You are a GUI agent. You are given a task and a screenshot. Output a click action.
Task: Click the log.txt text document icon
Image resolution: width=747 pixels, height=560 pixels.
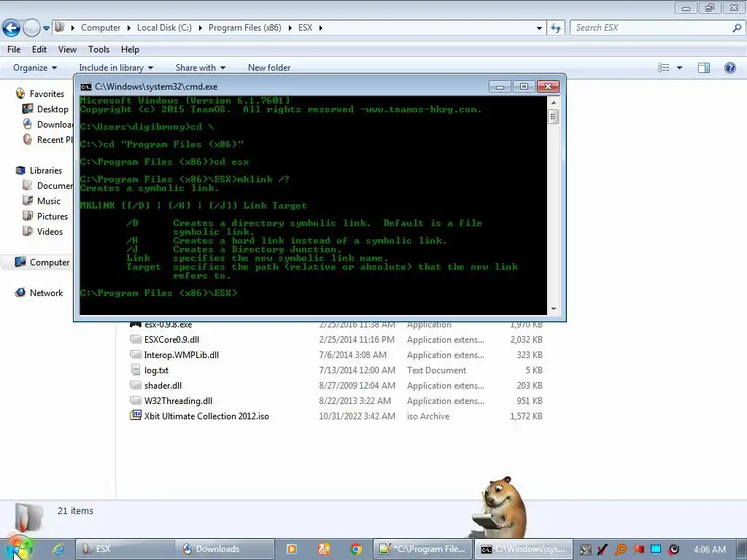pyautogui.click(x=136, y=370)
